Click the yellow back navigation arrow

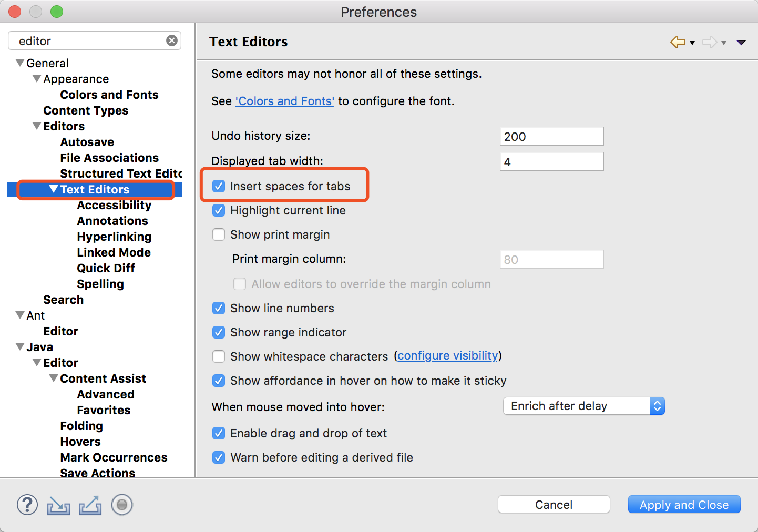click(x=678, y=42)
